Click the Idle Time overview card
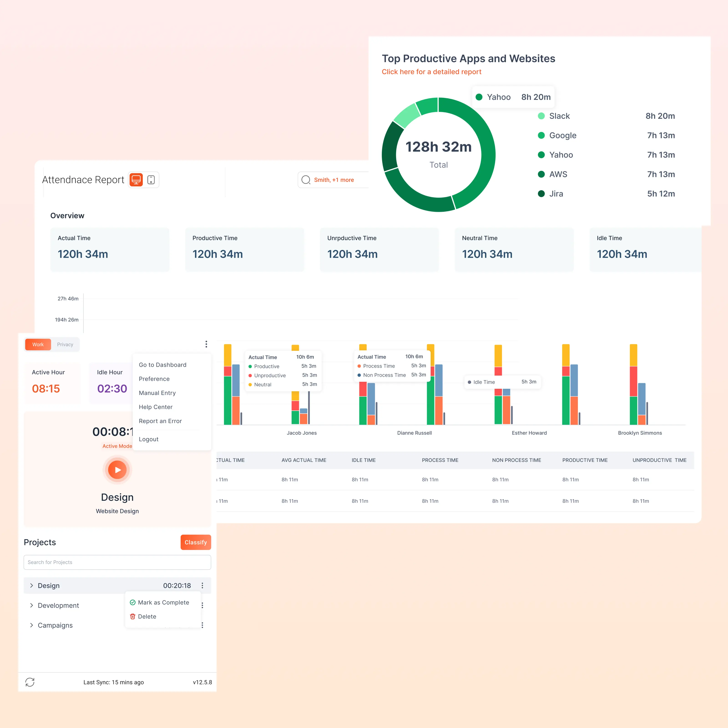Image resolution: width=728 pixels, height=728 pixels. (x=645, y=249)
